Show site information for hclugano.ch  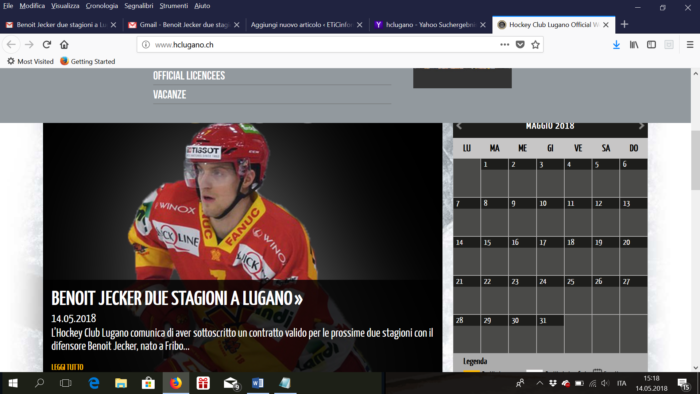coord(146,45)
